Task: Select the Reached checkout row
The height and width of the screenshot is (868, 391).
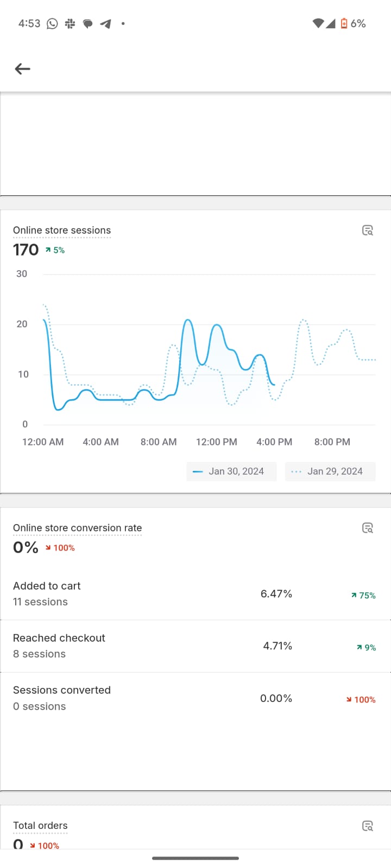Action: click(195, 646)
